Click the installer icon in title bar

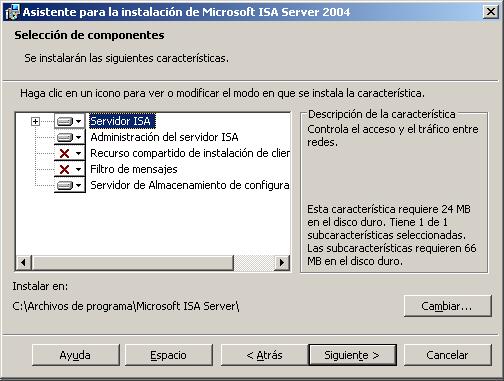tap(12, 12)
